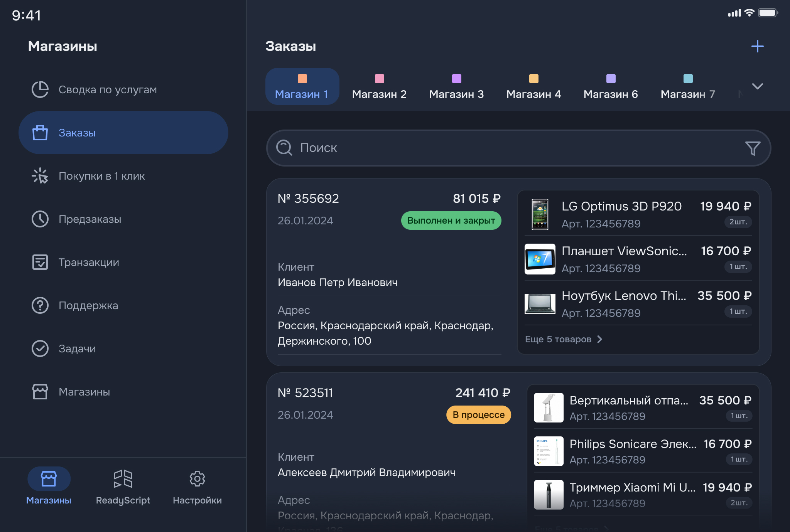Open the Задачи section
The image size is (790, 532).
[x=123, y=348]
